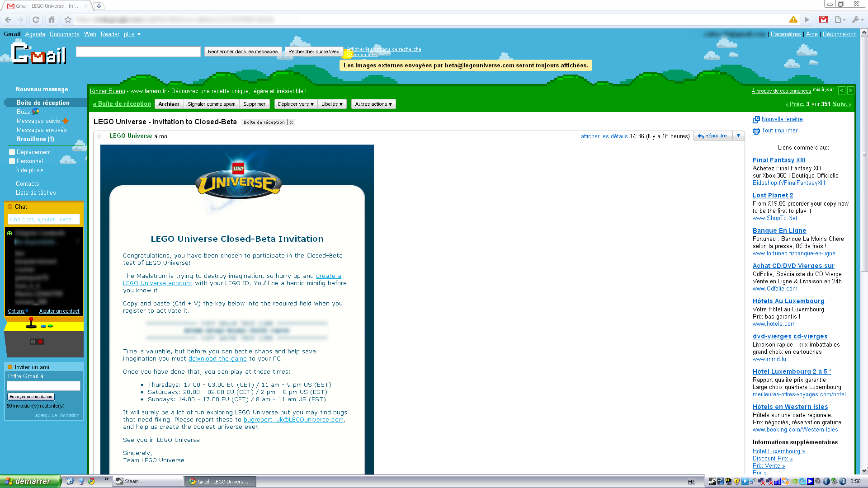The height and width of the screenshot is (488, 868).
Task: Click Envoyer une invitation button
Action: tap(31, 397)
